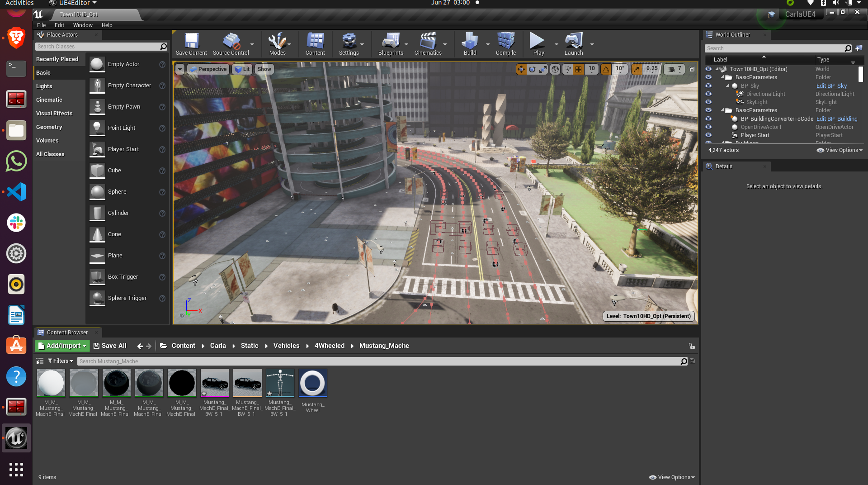
Task: Open Perspective view type menu
Action: [208, 69]
